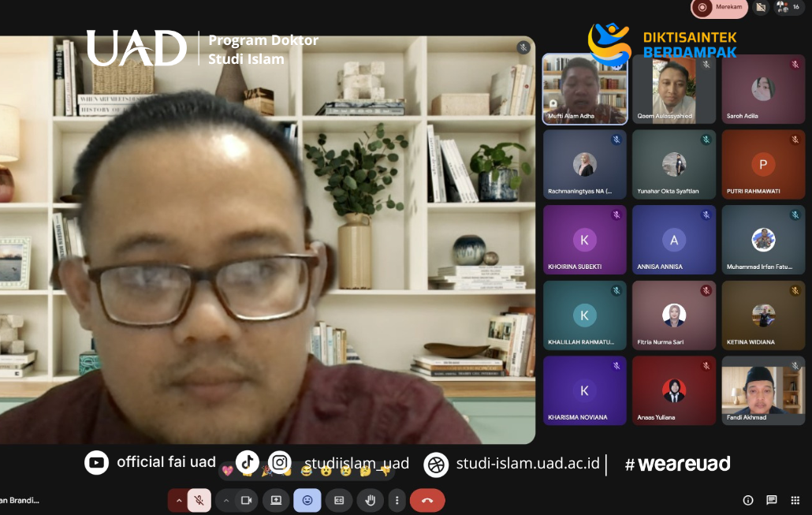Open the meeting details info icon
The height and width of the screenshot is (515, 812).
pos(748,500)
